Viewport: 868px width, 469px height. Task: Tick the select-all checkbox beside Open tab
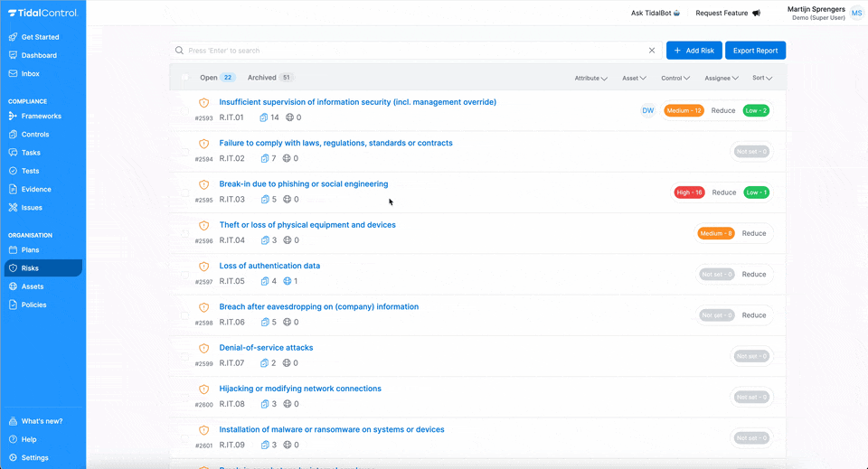pyautogui.click(x=184, y=78)
